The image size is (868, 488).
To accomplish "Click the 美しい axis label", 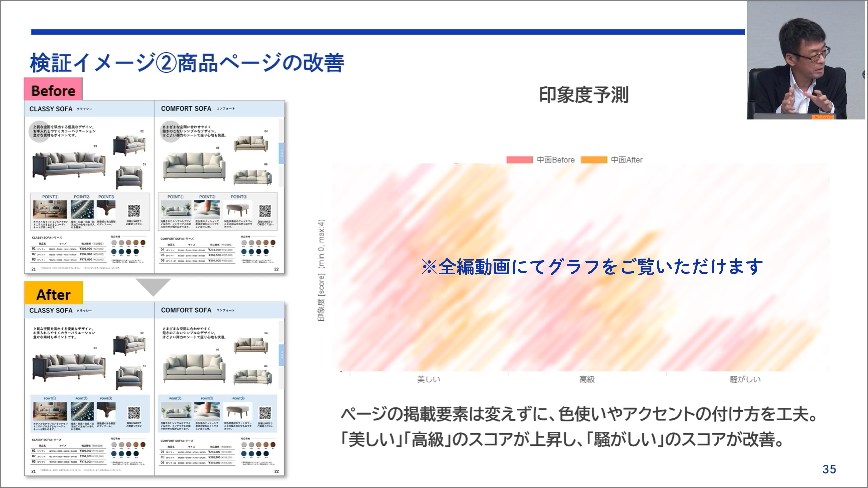I will coord(429,379).
